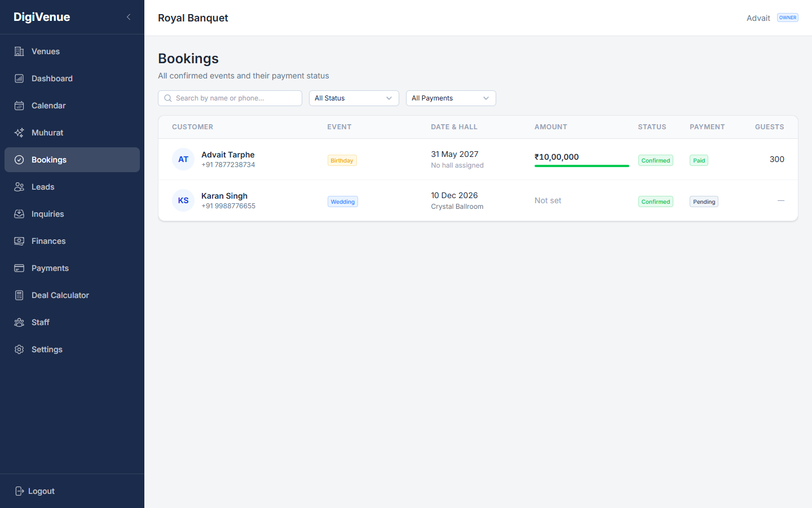Go to Payments page
Viewport: 812px width, 508px height.
pyautogui.click(x=72, y=268)
